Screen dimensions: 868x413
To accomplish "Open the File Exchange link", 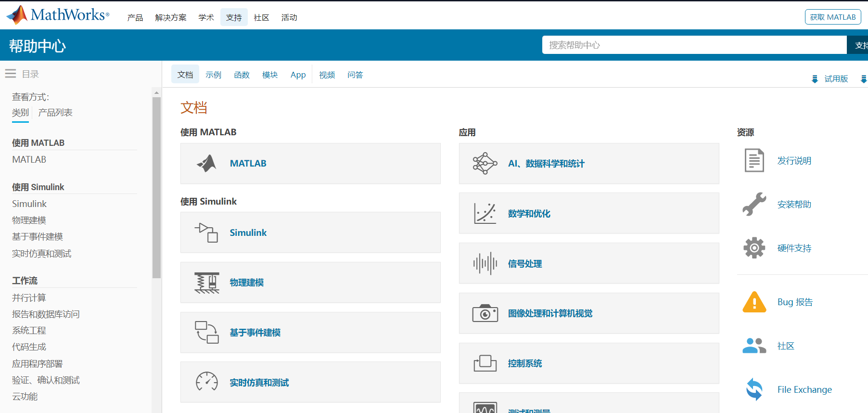I will [804, 389].
